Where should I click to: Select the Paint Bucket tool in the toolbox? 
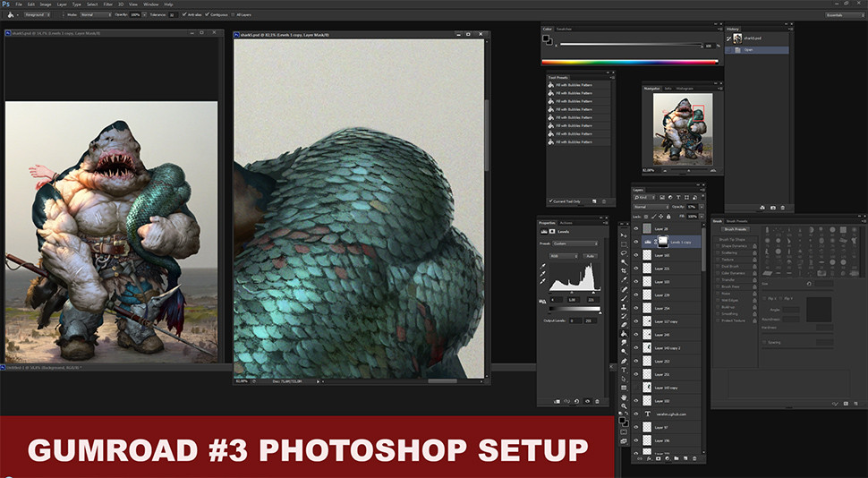(624, 334)
